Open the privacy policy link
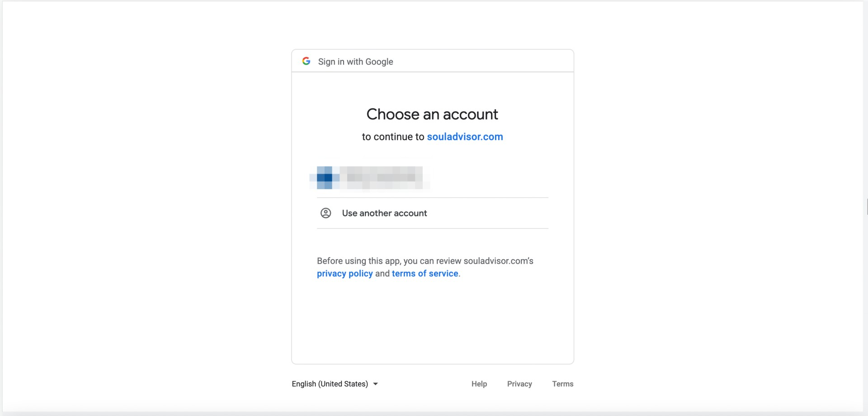 344,274
